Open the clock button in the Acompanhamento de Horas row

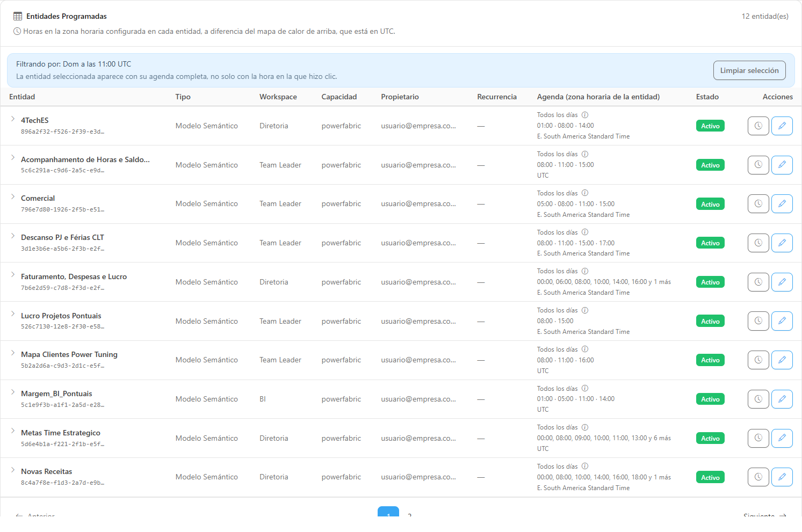758,165
